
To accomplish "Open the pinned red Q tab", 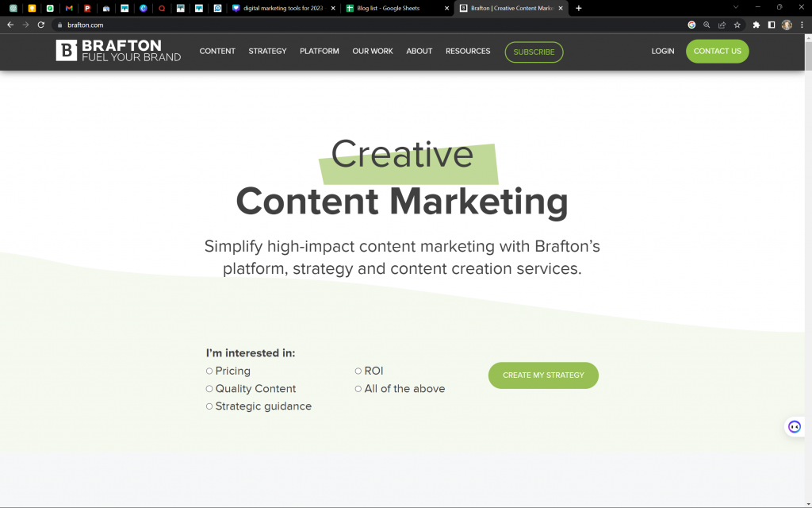I will [x=162, y=8].
